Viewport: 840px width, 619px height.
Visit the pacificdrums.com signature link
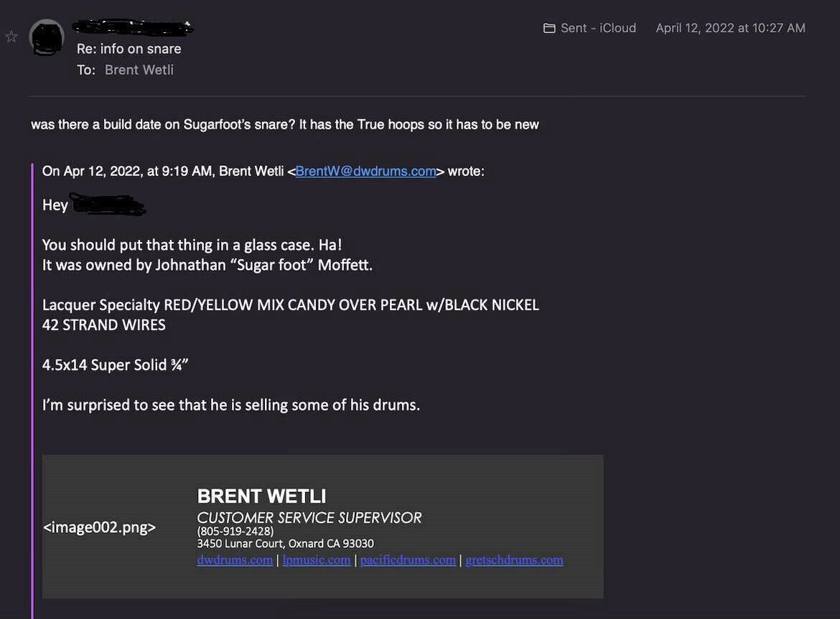tap(408, 560)
